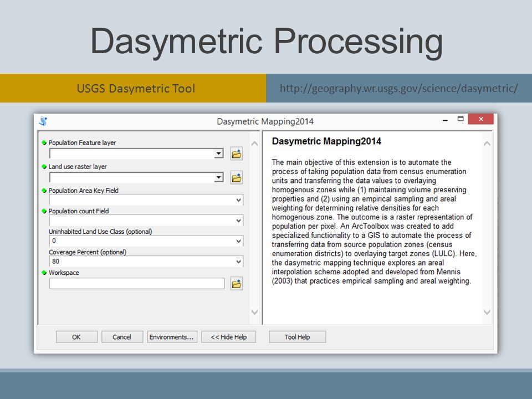This screenshot has height=399, width=532.
Task: Browse for Population Feature layer folder icon
Action: coord(237,154)
